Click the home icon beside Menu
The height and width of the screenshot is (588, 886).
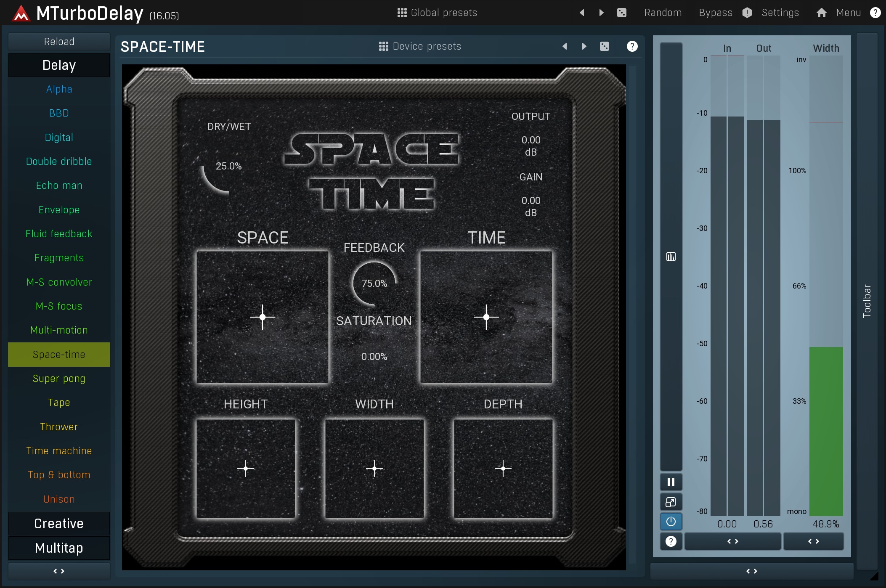point(821,13)
